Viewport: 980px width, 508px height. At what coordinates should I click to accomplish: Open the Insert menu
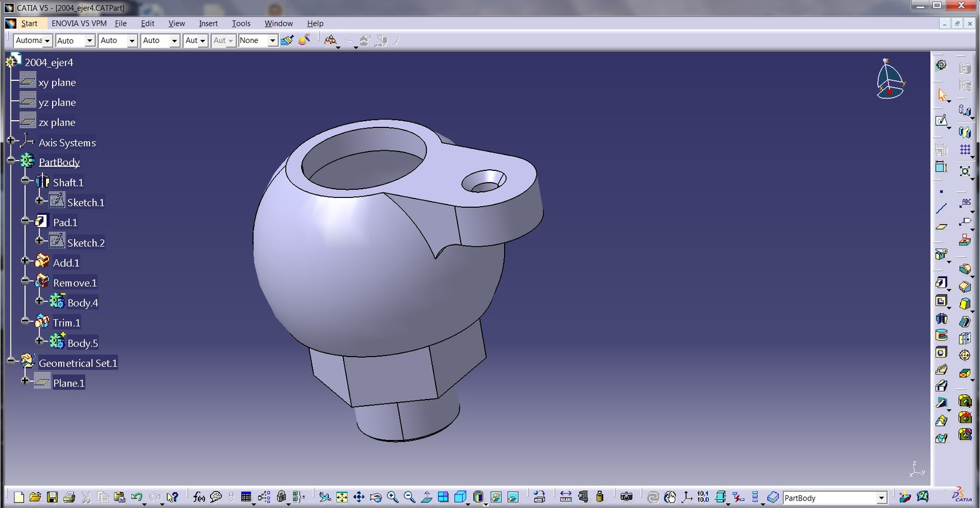tap(208, 23)
